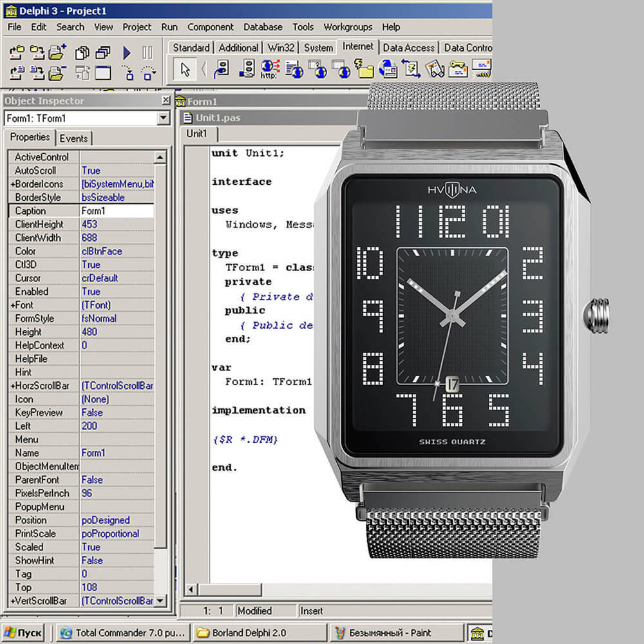Click the New Form toolbar icon
The image size is (644, 644).
(x=102, y=73)
